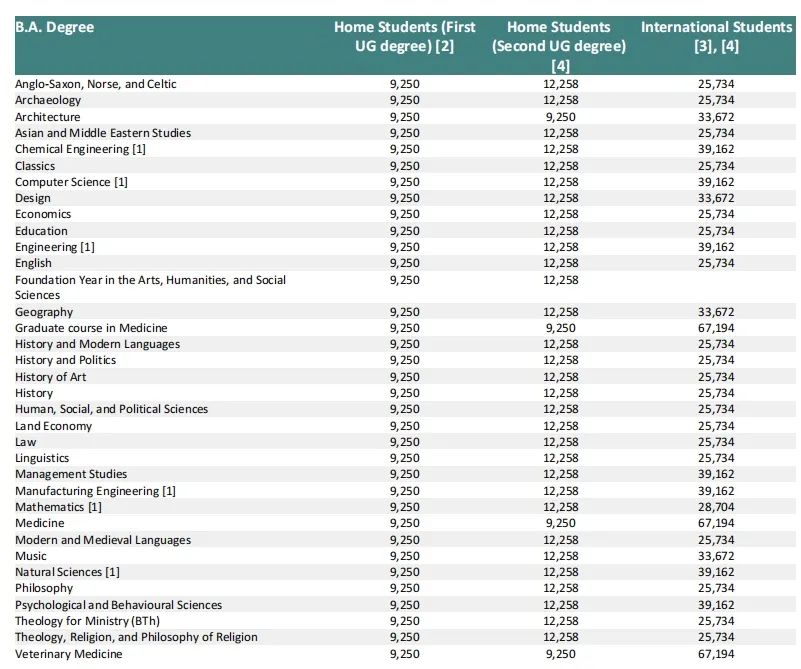Select 'Asian and Middle Eastern Studies' label

[x=103, y=133]
